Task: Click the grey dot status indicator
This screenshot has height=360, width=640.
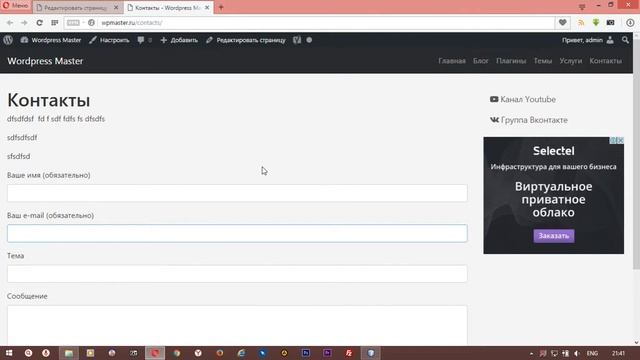Action: tap(309, 40)
